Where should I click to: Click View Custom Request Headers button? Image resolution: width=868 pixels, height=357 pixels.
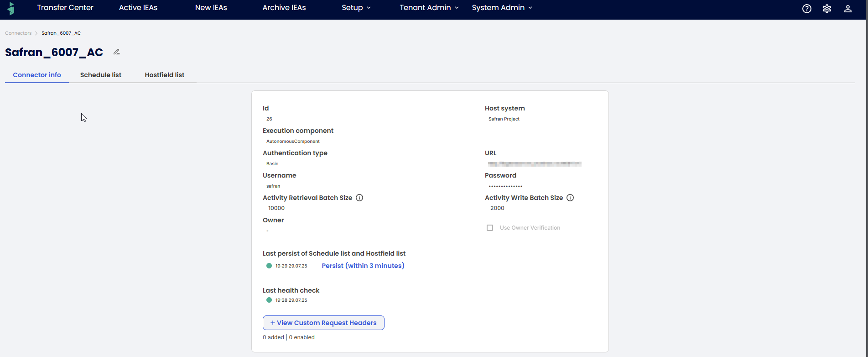pyautogui.click(x=323, y=323)
